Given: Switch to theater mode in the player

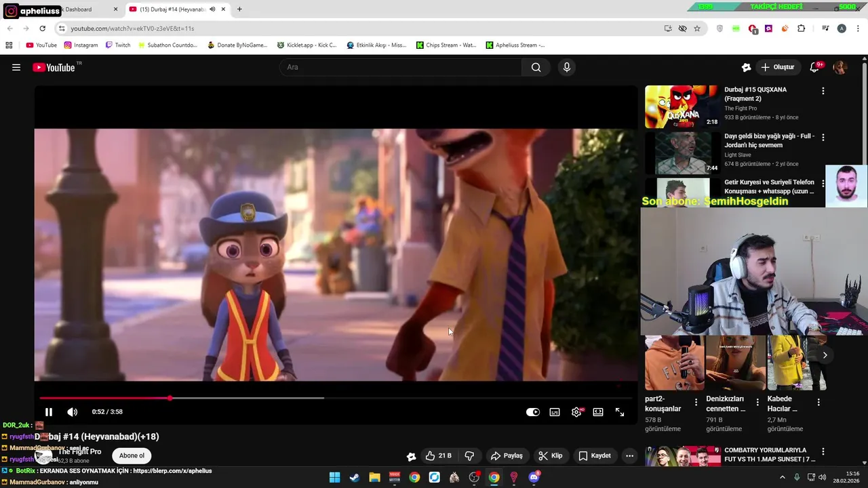Looking at the screenshot, I should [598, 412].
